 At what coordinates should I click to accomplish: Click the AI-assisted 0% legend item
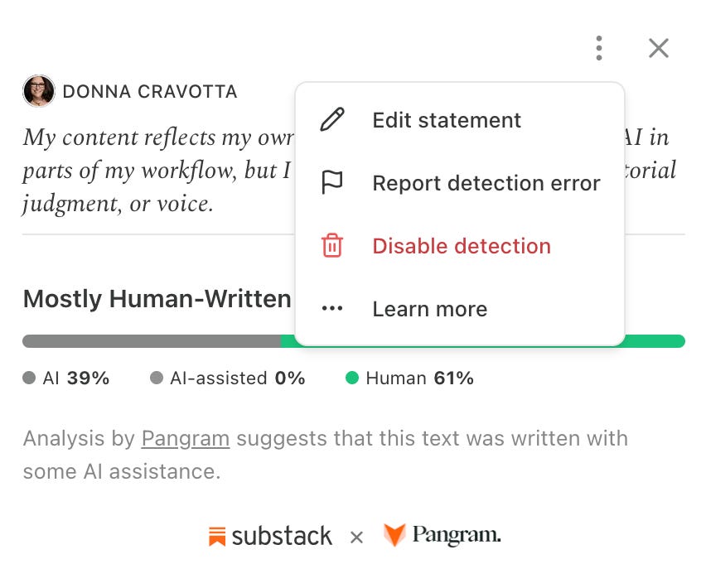[227, 378]
